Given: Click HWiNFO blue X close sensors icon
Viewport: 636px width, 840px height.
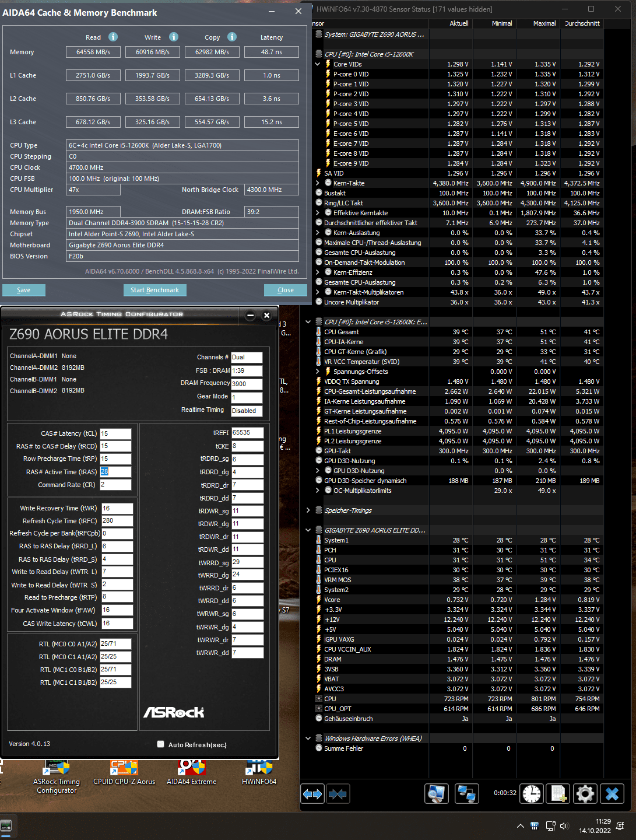Looking at the screenshot, I should click(x=612, y=793).
